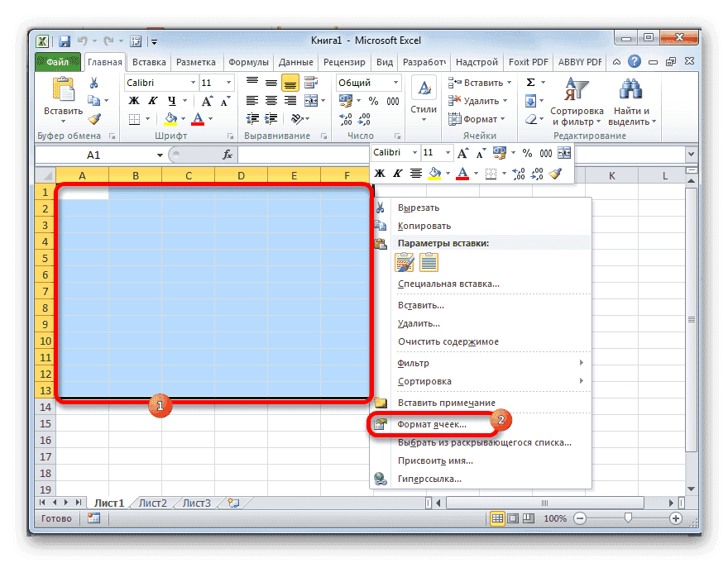This screenshot has width=728, height=563.
Task: Expand the fill color dropdown arrow
Action: pos(183,119)
